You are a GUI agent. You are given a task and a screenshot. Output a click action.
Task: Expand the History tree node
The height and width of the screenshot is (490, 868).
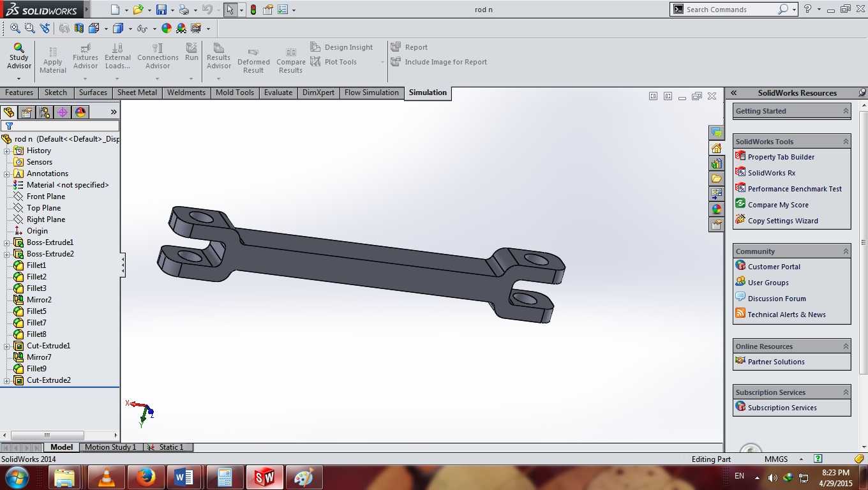coord(7,151)
